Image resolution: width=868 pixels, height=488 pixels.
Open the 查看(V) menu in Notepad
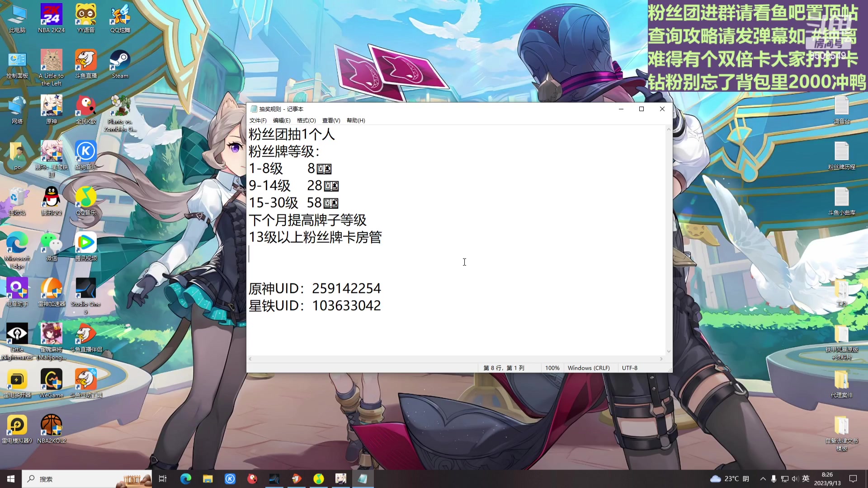[x=331, y=121]
